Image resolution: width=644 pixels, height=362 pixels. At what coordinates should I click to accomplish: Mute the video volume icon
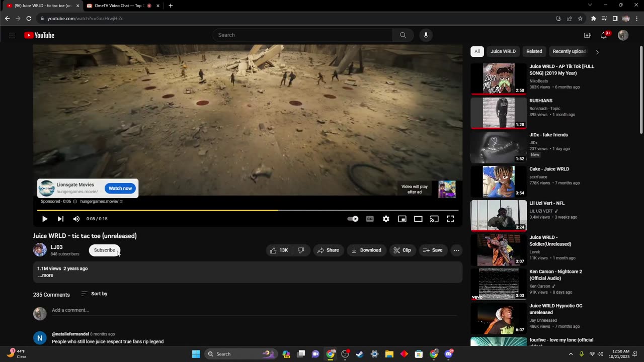pos(76,219)
